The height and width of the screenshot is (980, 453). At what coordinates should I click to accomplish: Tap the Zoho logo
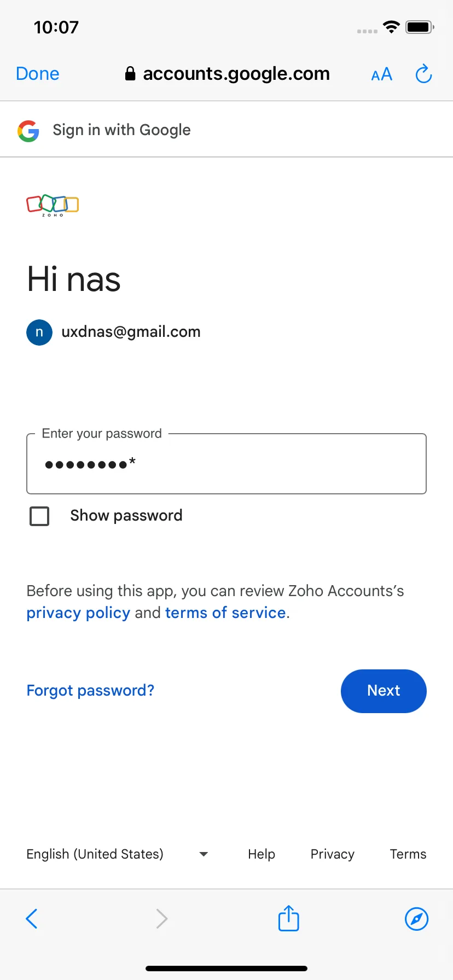coord(53,205)
